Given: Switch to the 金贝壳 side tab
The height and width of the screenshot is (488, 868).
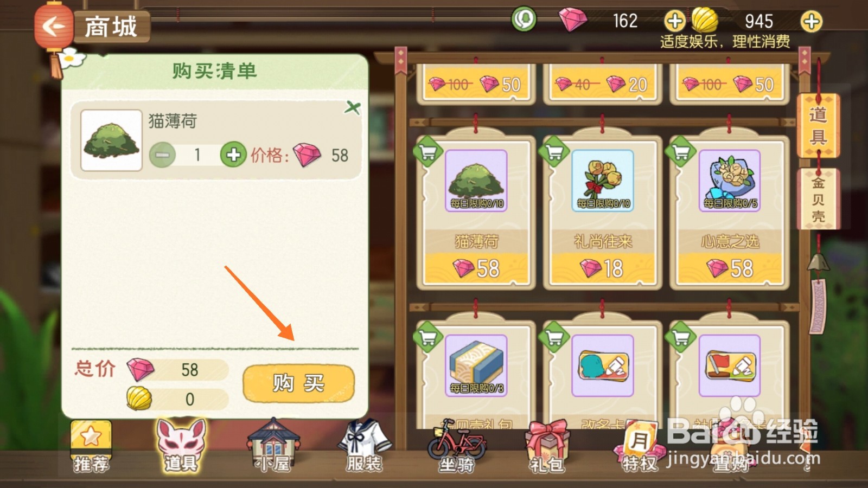Looking at the screenshot, I should [x=818, y=199].
